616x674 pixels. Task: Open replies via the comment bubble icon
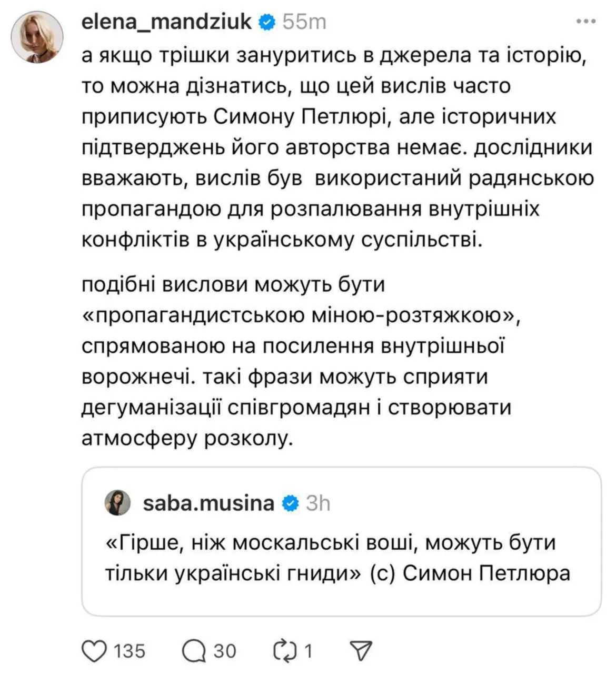194,651
